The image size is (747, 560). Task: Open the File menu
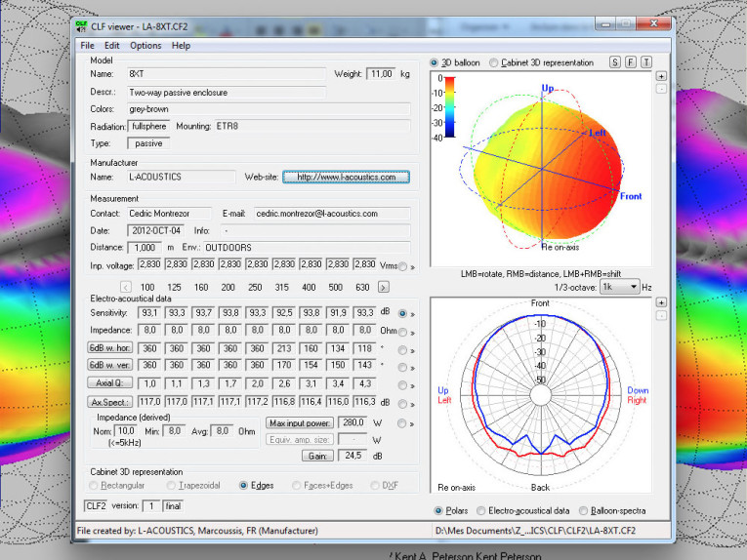click(87, 46)
